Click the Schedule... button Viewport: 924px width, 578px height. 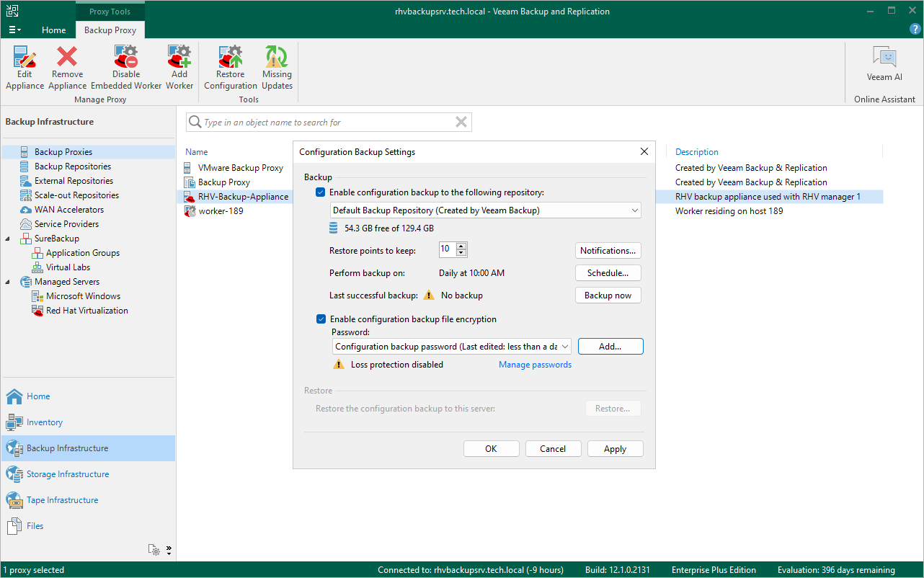[608, 273]
